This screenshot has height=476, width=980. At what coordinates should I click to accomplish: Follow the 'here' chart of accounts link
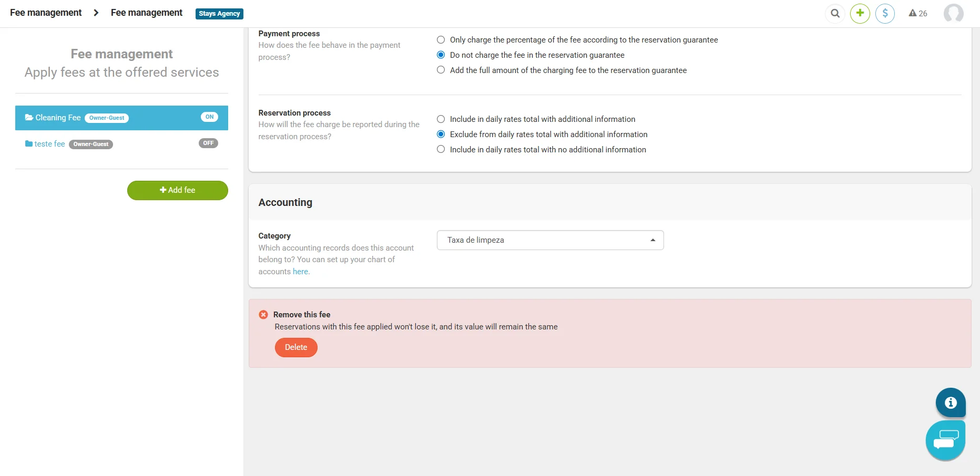(300, 272)
